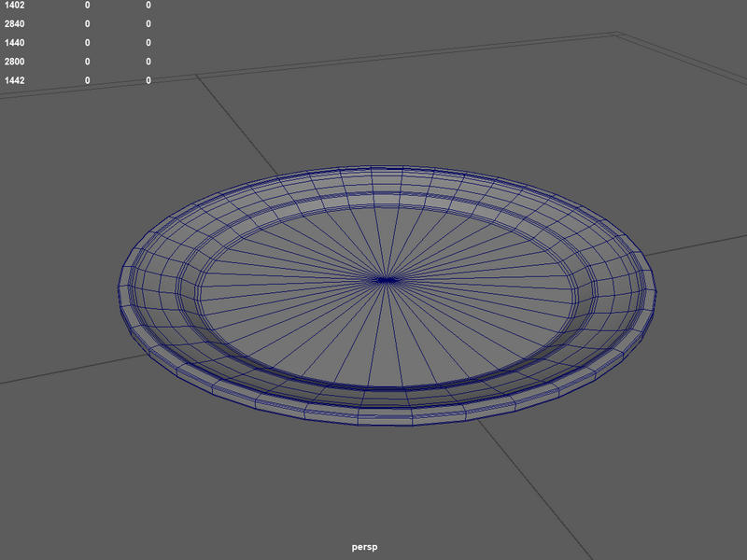Select the center pole vertex of the plate
747x560 pixels.
[x=387, y=281]
